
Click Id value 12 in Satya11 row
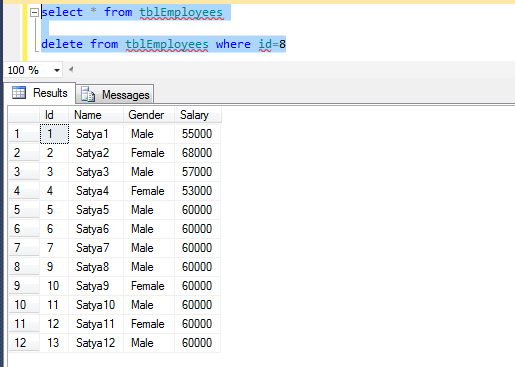[54, 324]
